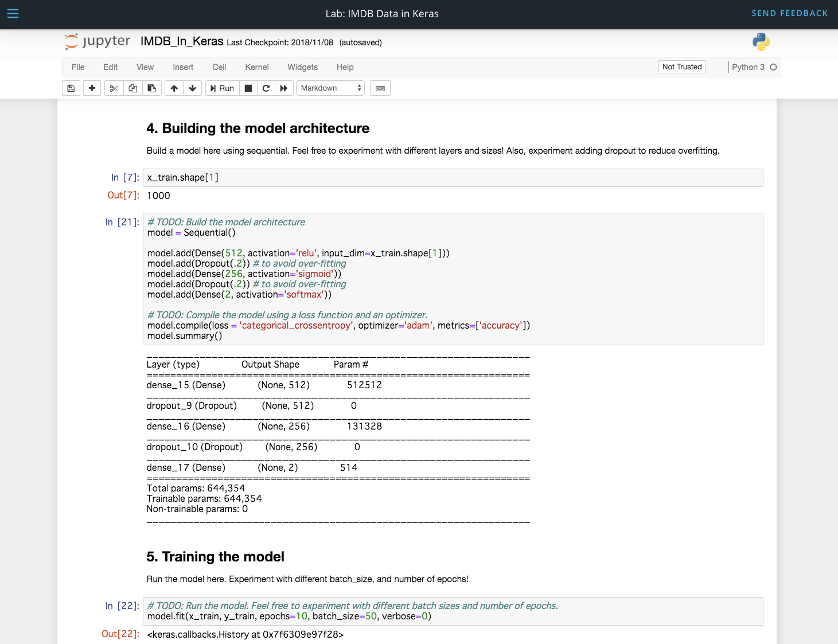This screenshot has width=838, height=644.
Task: Open the cell type Markdown dropdown
Action: (330, 88)
